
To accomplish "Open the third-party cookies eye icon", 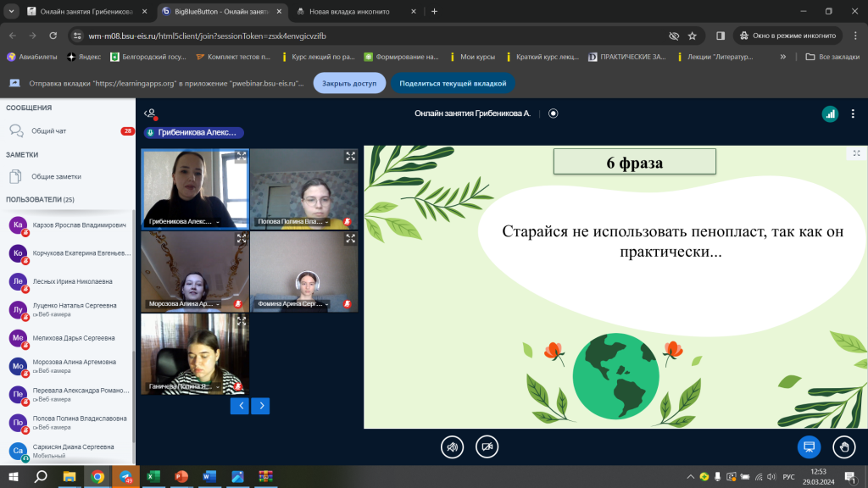I will coord(674,36).
